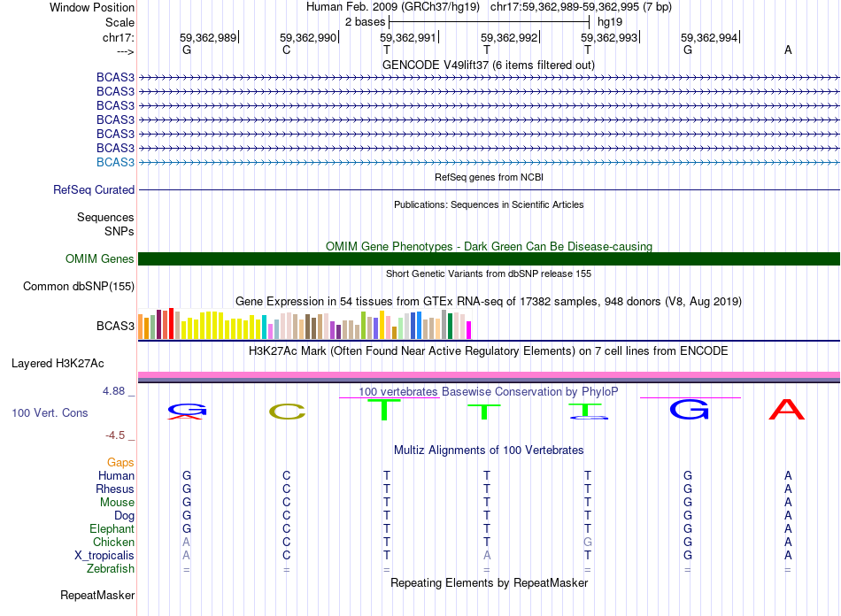Click the strand direction arrow '--->' label
Image resolution: width=841 pixels, height=616 pixels.
pyautogui.click(x=125, y=51)
